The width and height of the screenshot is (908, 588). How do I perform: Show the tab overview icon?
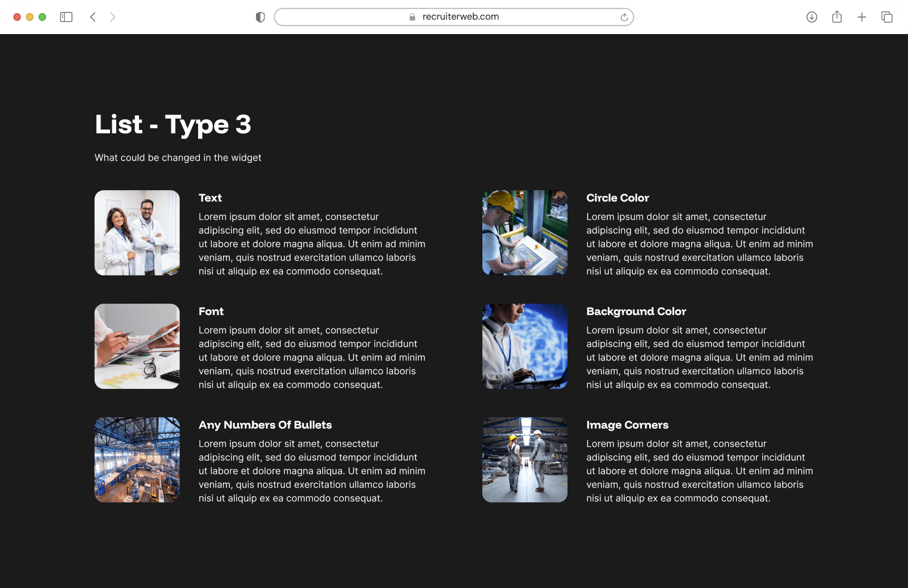(x=886, y=17)
